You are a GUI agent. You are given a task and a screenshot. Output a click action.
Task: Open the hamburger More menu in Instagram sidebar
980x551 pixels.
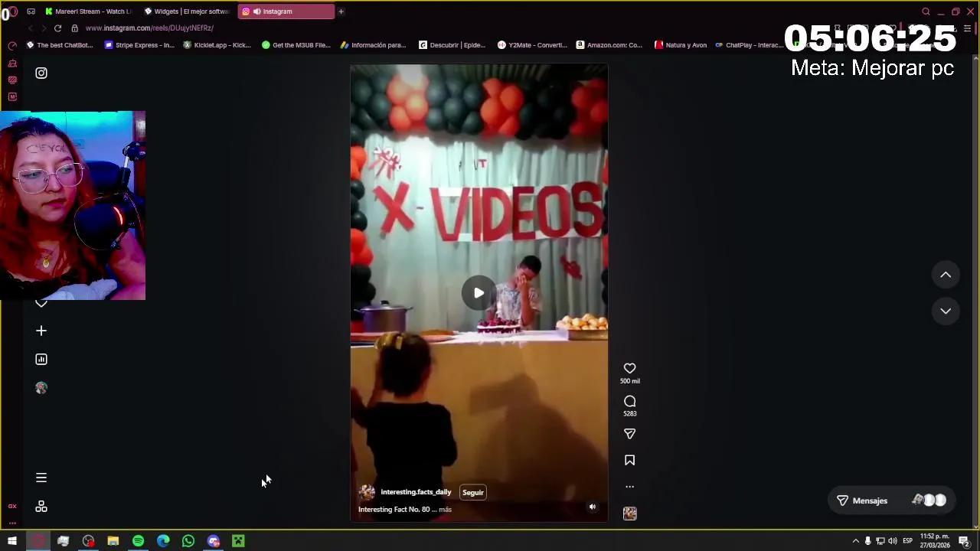click(x=41, y=478)
